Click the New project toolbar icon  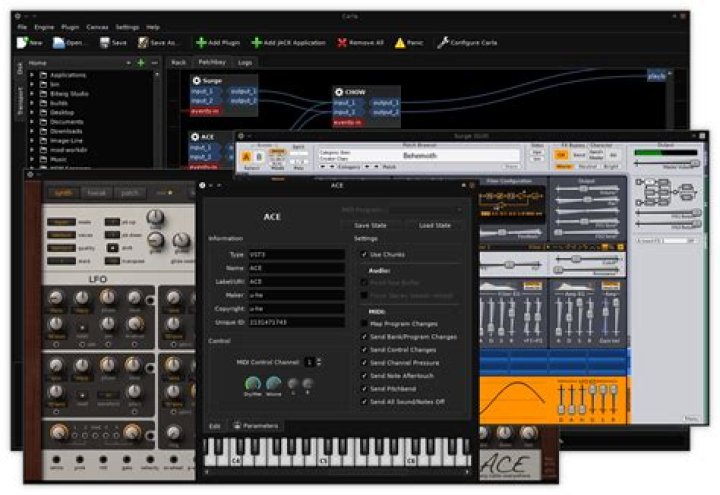coord(22,43)
